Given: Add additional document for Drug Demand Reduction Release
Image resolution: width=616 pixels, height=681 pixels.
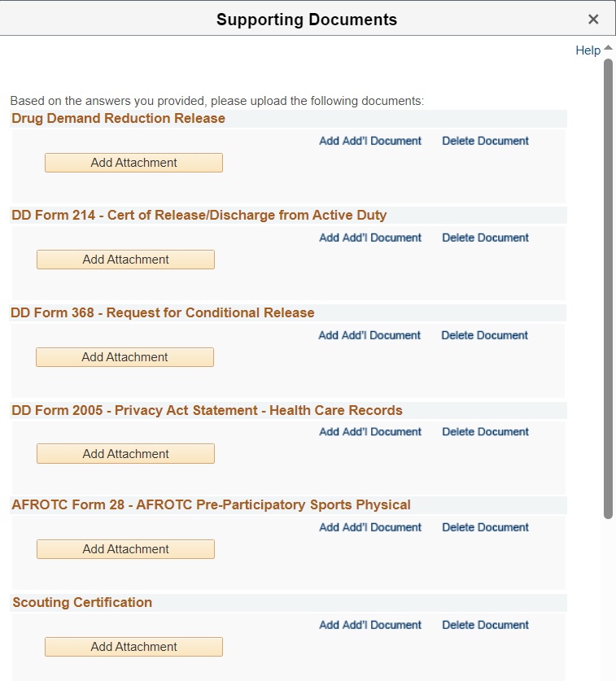Looking at the screenshot, I should point(370,141).
